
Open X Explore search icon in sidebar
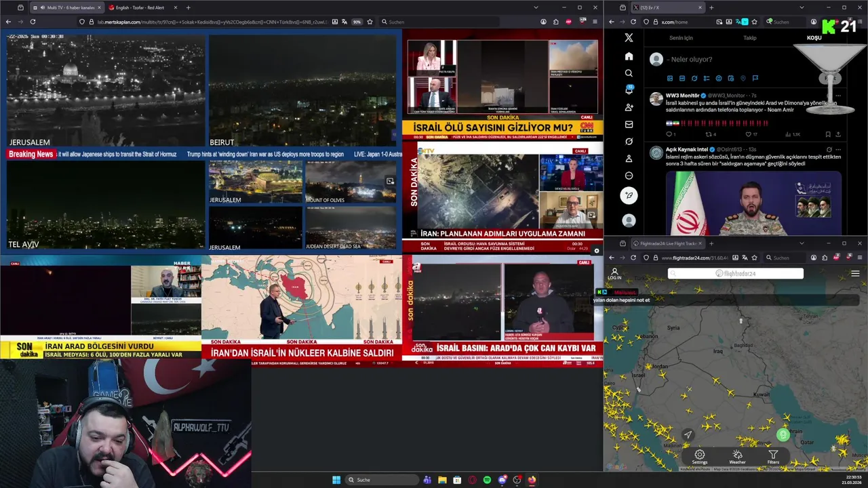click(x=629, y=73)
